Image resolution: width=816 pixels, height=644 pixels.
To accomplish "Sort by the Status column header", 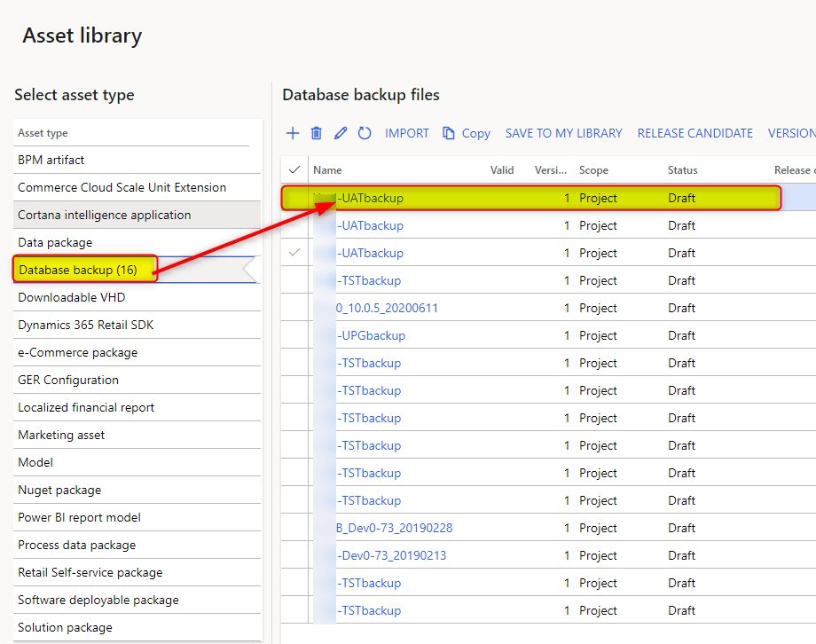I will 682,169.
